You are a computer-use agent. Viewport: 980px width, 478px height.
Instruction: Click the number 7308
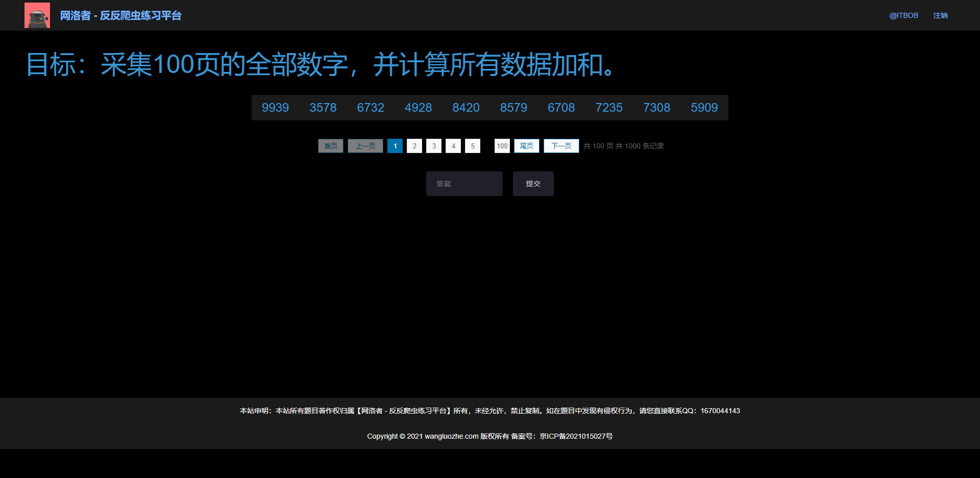click(656, 108)
